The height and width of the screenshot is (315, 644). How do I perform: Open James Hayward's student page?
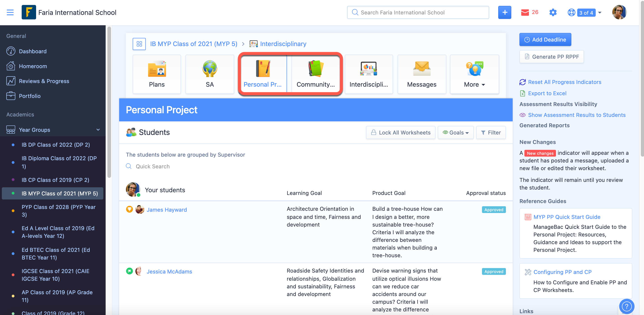point(167,210)
